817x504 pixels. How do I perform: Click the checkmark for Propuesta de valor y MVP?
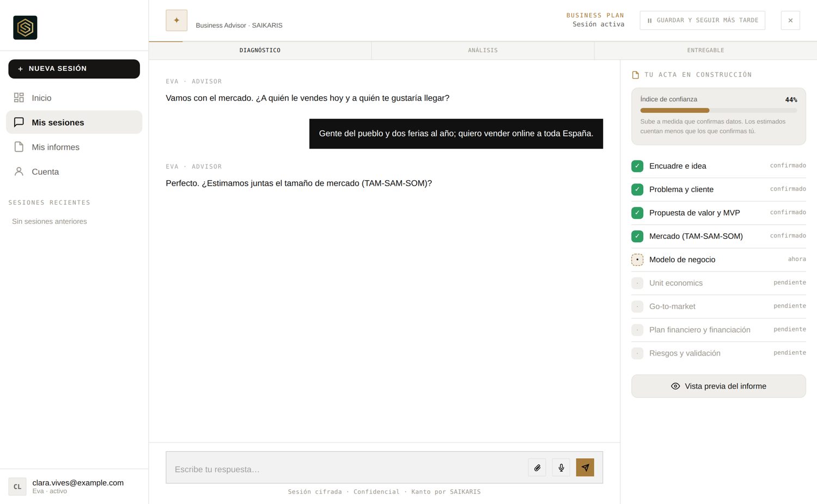[x=637, y=213]
